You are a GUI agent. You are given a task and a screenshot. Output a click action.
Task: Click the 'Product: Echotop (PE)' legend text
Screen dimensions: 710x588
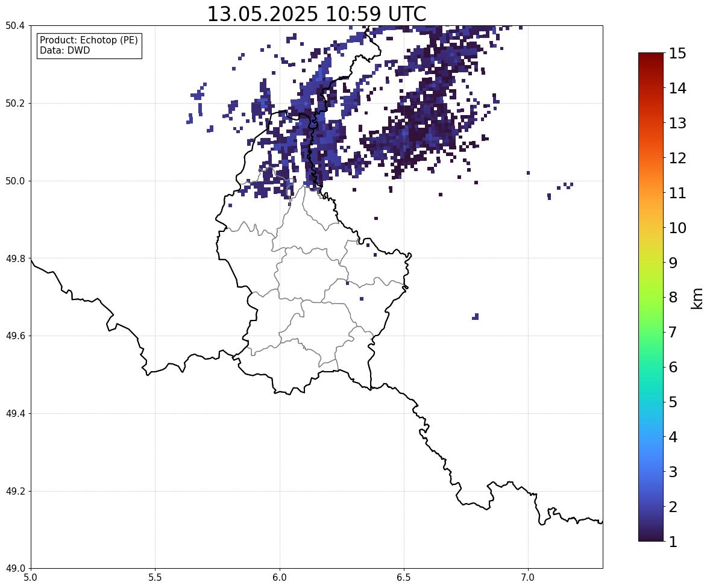[x=89, y=40]
